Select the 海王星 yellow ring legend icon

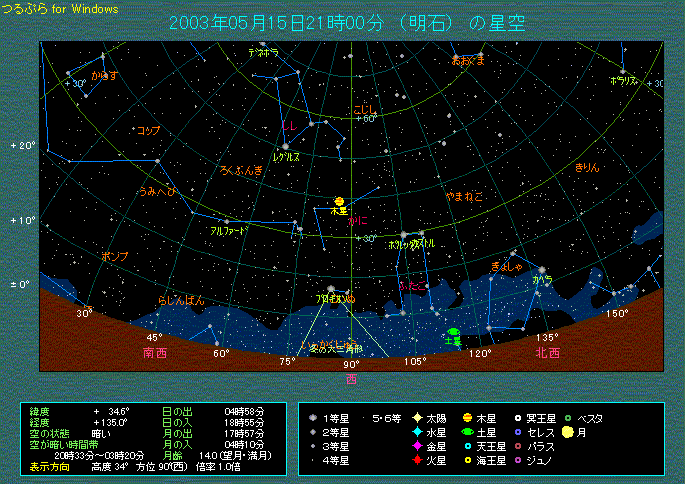click(x=468, y=460)
